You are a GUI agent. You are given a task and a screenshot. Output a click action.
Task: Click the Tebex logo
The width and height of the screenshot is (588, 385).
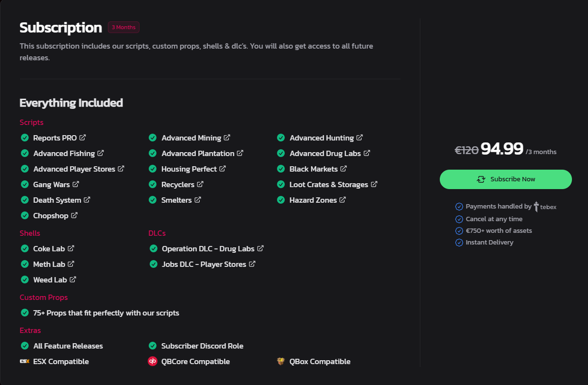click(545, 207)
